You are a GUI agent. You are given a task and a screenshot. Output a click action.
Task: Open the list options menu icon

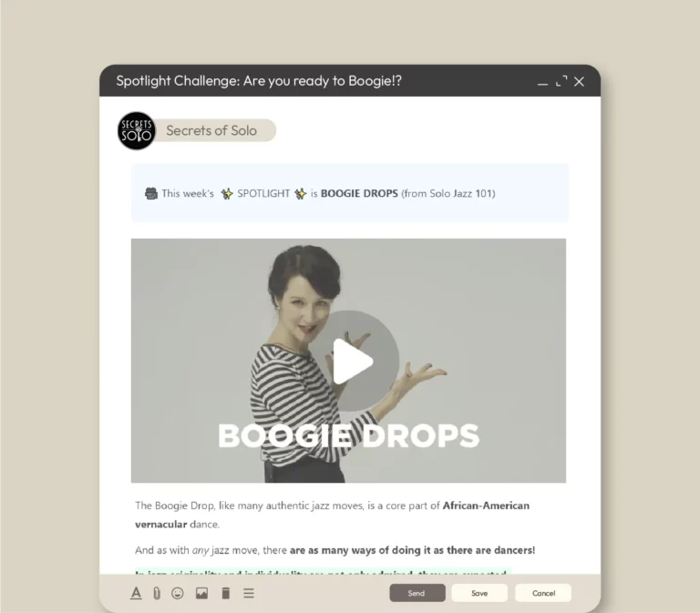(x=249, y=593)
